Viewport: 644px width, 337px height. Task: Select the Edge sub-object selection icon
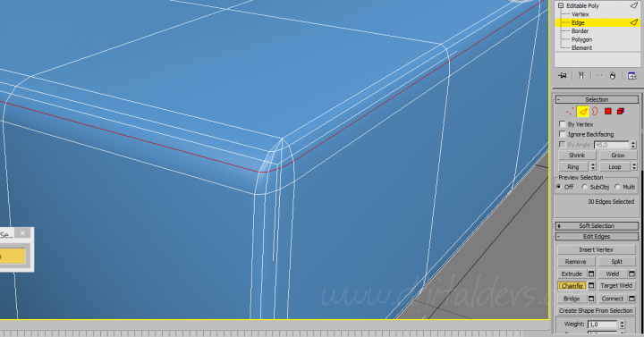[x=583, y=111]
